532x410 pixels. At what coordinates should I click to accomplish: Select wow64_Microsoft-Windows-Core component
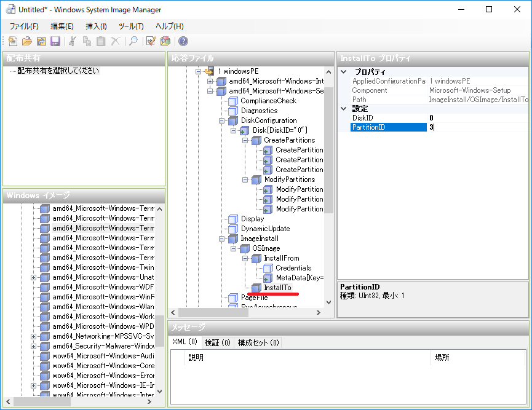pyautogui.click(x=103, y=366)
